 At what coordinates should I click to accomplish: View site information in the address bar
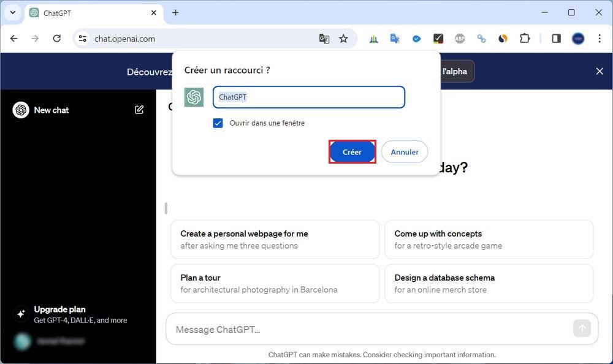pyautogui.click(x=82, y=39)
